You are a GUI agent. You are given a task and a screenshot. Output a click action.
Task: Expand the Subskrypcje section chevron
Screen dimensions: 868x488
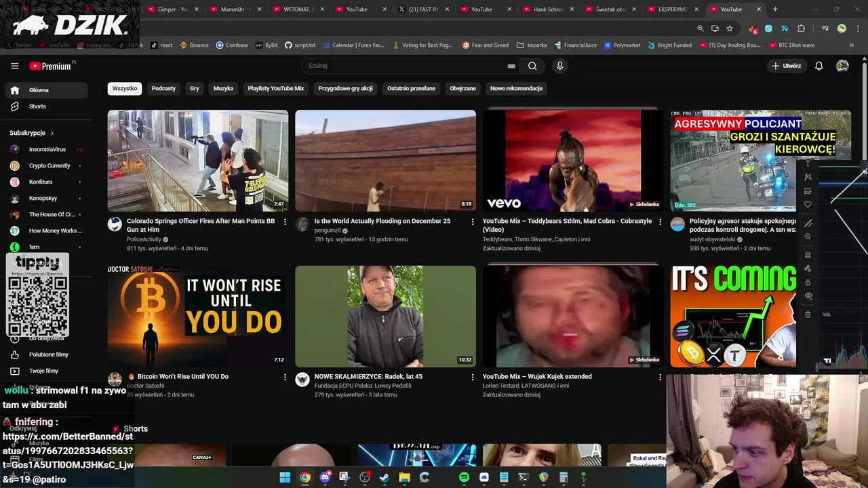[x=52, y=133]
